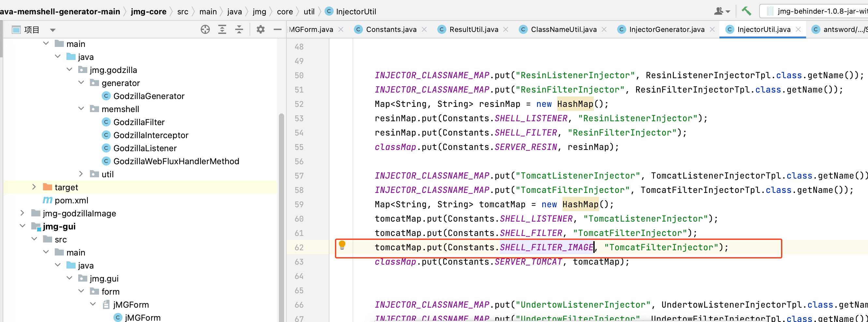Collapse the form folder
Viewport: 868px width, 322px height.
(81, 291)
